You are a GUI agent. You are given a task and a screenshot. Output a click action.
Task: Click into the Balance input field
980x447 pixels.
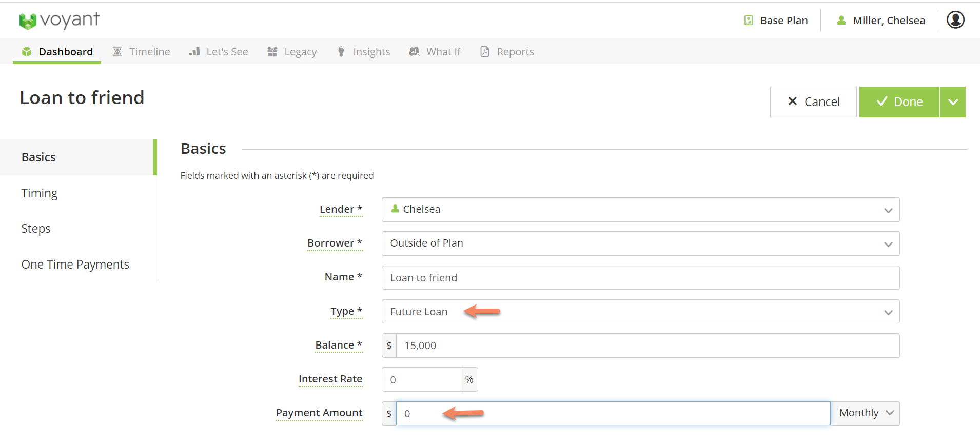(x=646, y=346)
